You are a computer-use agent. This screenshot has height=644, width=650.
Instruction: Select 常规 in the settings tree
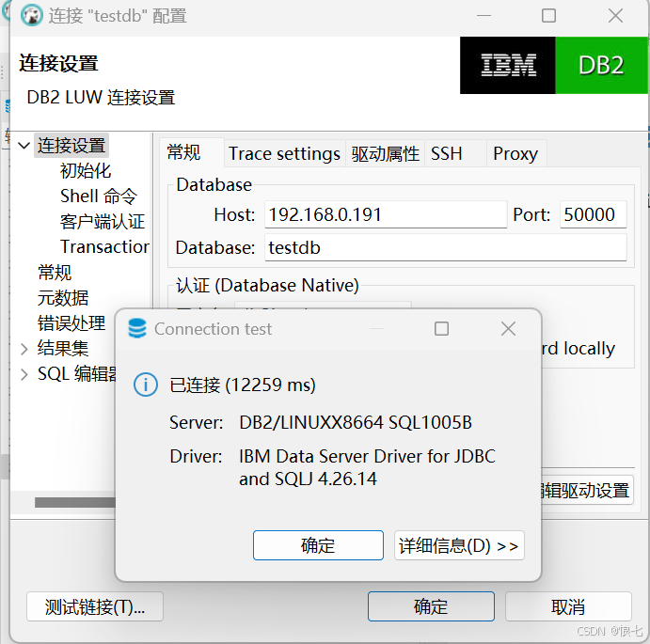(55, 273)
